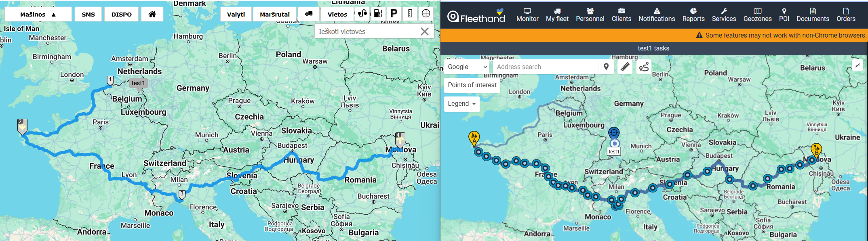This screenshot has height=241, width=868.
Task: Open Geozones in Fleethand menu
Action: [x=757, y=15]
